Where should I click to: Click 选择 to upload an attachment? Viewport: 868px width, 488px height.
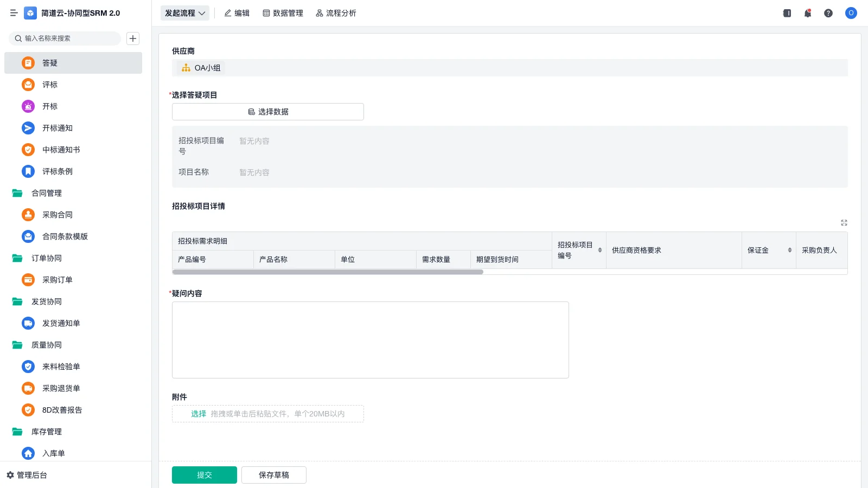coord(199,414)
